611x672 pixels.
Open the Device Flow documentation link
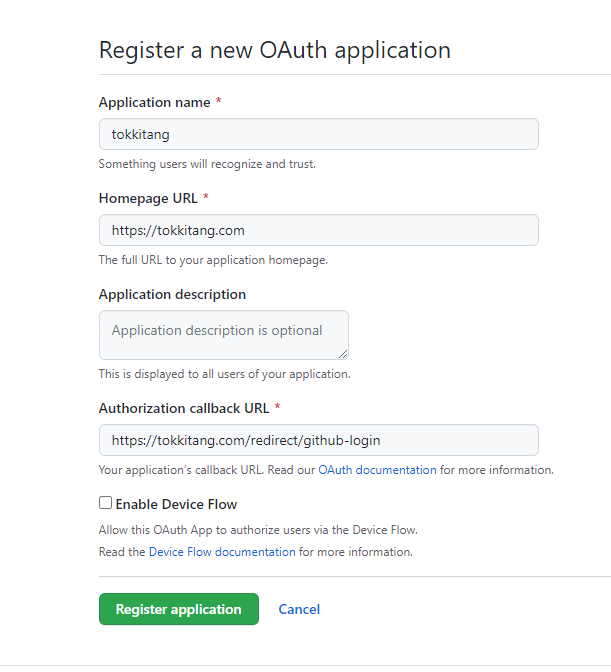[x=222, y=552]
